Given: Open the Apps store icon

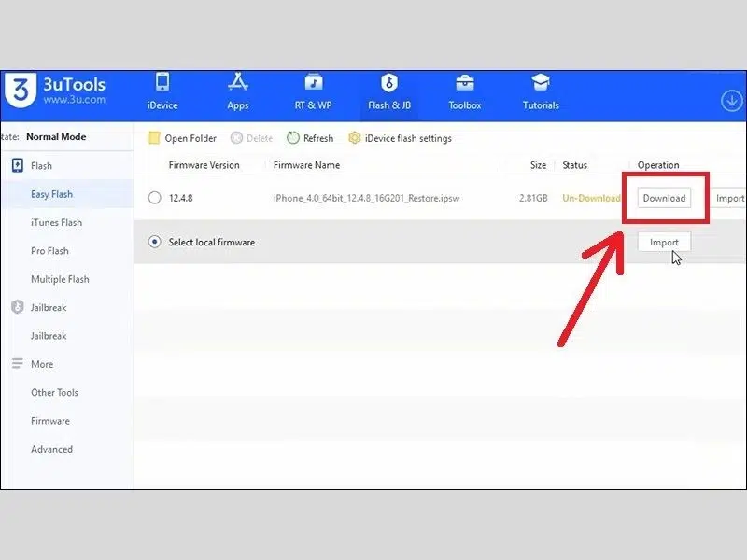Looking at the screenshot, I should [x=238, y=82].
